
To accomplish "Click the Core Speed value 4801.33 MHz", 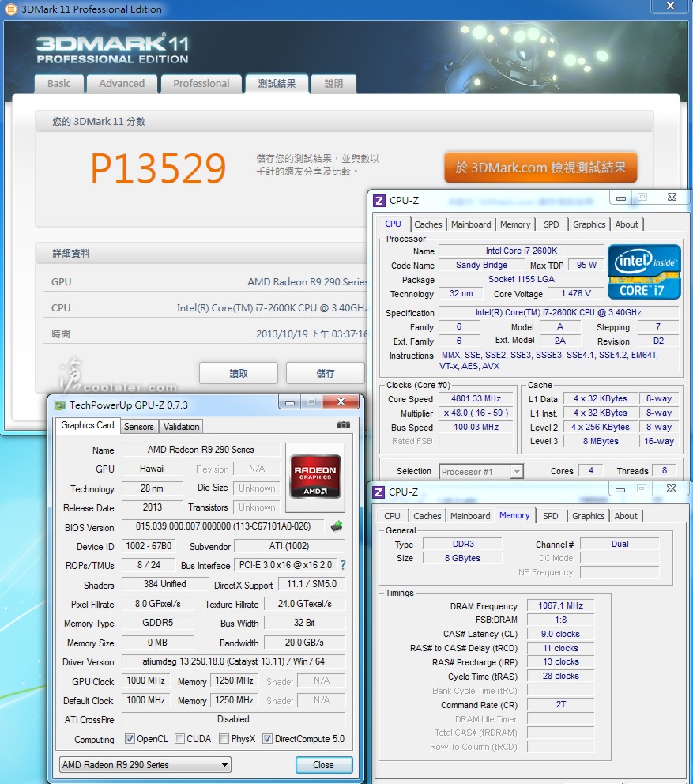I will click(x=476, y=398).
